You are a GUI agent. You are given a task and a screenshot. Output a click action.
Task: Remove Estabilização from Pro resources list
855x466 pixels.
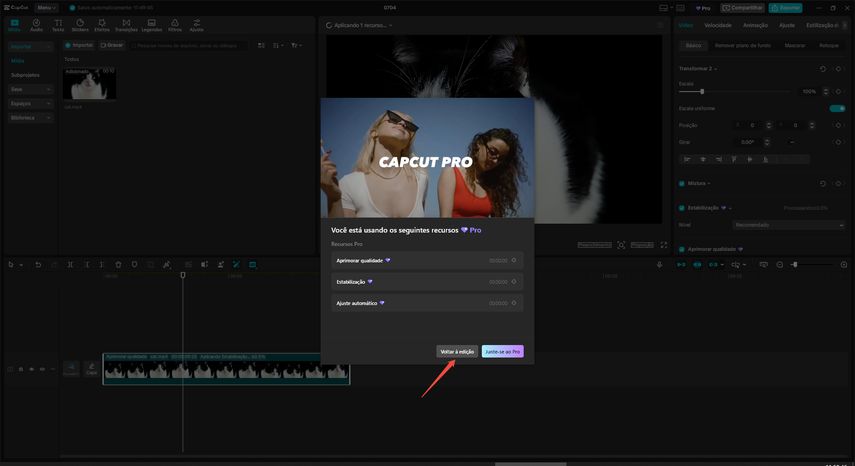[514, 282]
